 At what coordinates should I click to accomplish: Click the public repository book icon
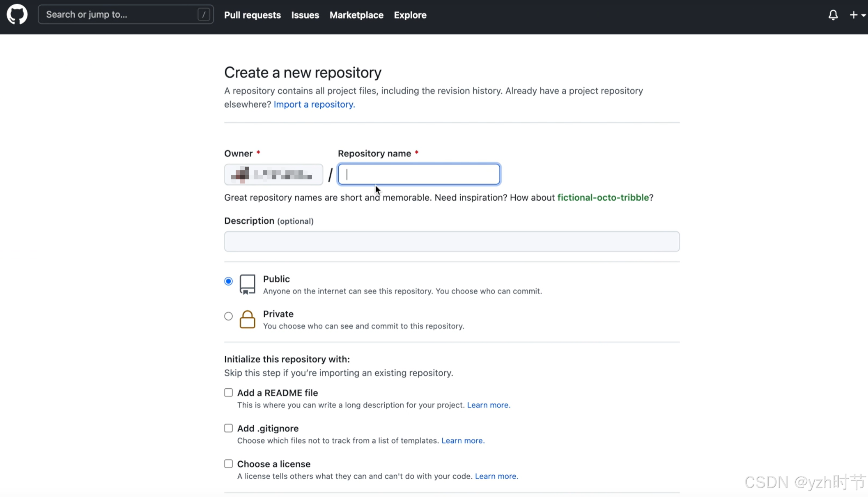pos(247,284)
